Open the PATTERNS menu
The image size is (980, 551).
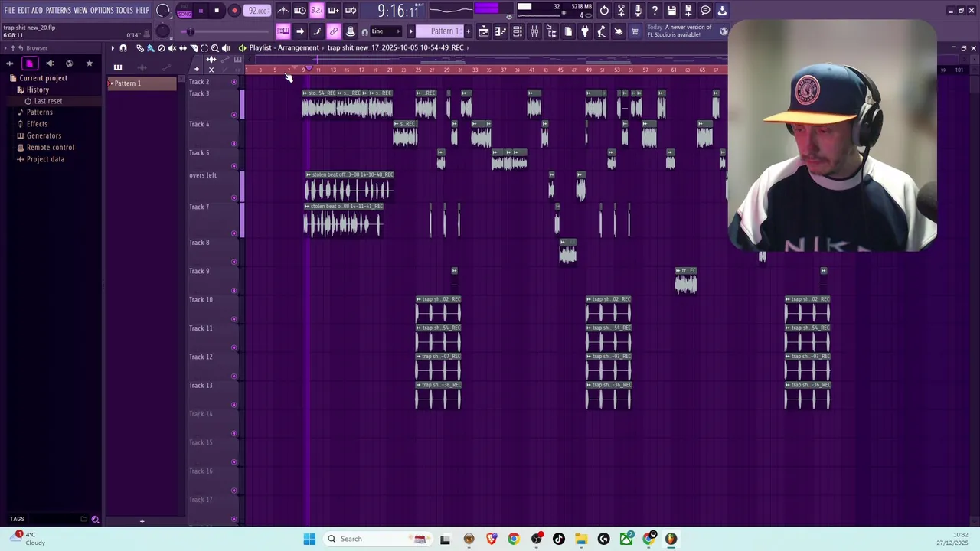pyautogui.click(x=58, y=11)
